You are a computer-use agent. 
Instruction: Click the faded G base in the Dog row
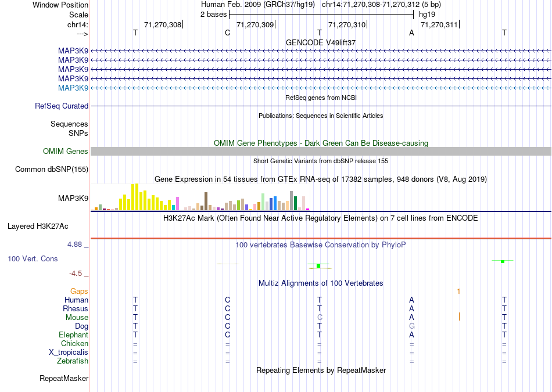[411, 326]
